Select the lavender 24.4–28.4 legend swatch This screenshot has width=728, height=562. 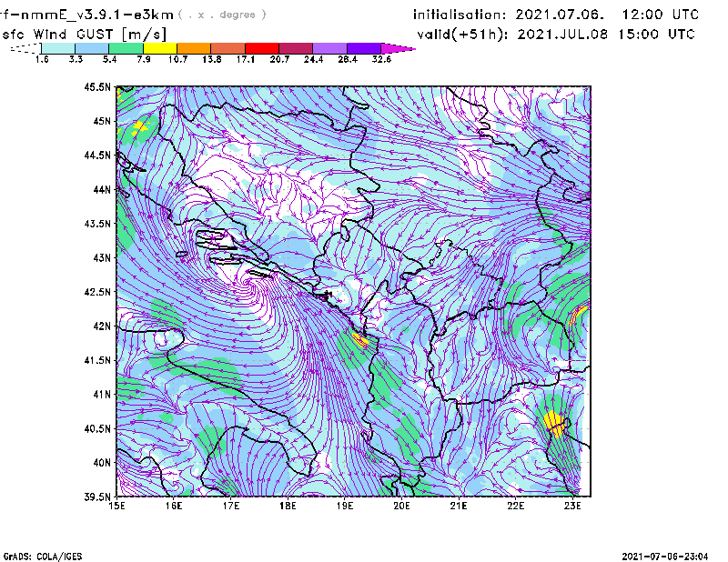[330, 48]
